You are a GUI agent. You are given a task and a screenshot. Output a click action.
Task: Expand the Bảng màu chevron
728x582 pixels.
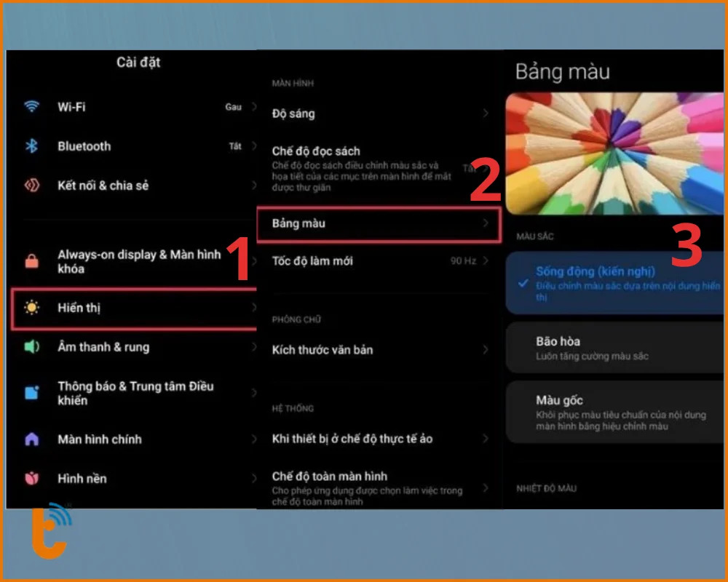coord(485,223)
